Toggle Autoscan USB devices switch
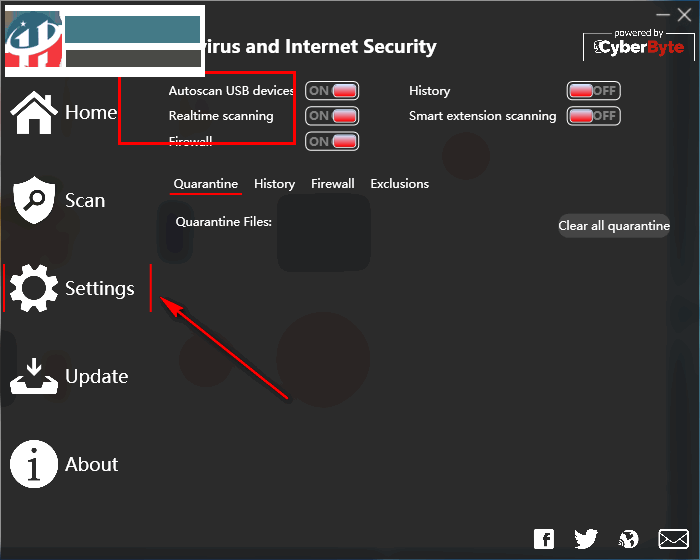This screenshot has width=700, height=560. coord(332,91)
